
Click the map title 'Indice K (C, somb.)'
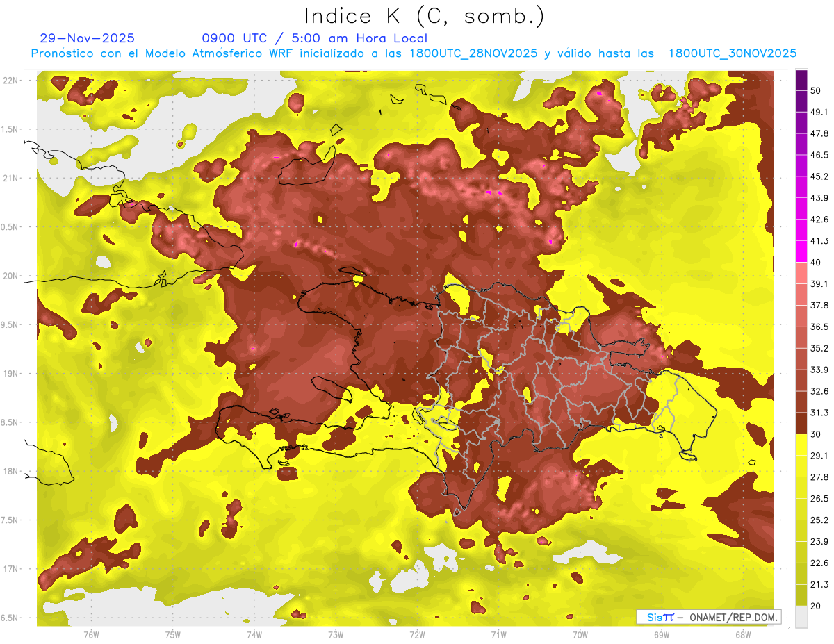[x=425, y=15]
